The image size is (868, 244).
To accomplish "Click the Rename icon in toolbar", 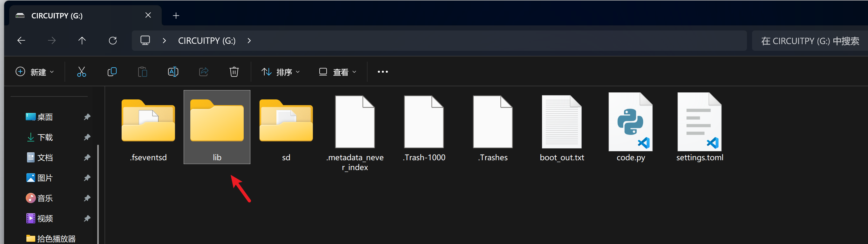I will point(173,72).
